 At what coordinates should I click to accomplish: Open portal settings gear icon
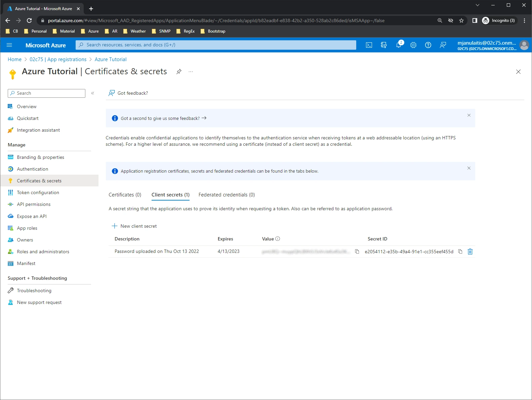(413, 45)
